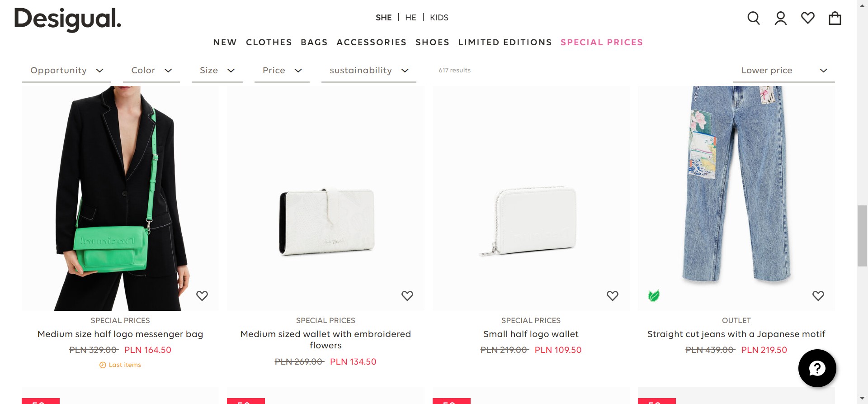Click the help chat question bubble
Image resolution: width=868 pixels, height=404 pixels.
pos(817,368)
